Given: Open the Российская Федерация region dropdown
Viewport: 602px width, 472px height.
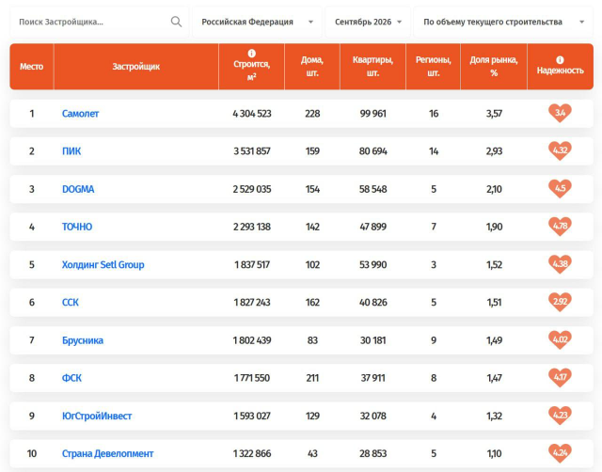Looking at the screenshot, I should (257, 22).
